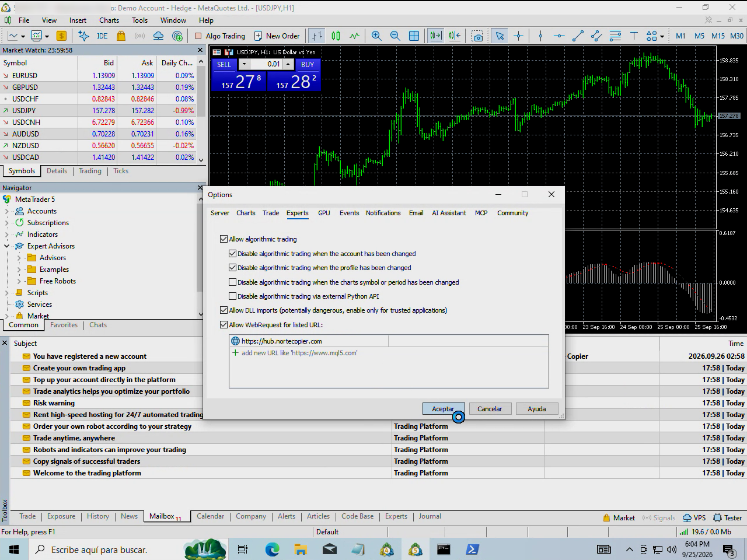Image resolution: width=747 pixels, height=560 pixels.
Task: Click the tile windows grid icon
Action: [x=414, y=36]
